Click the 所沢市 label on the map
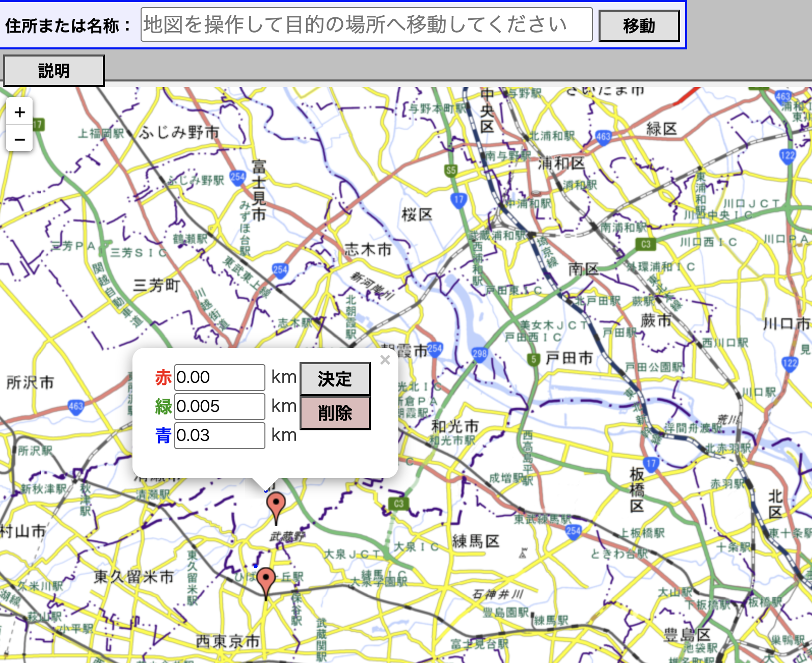812x663 pixels. (30, 382)
